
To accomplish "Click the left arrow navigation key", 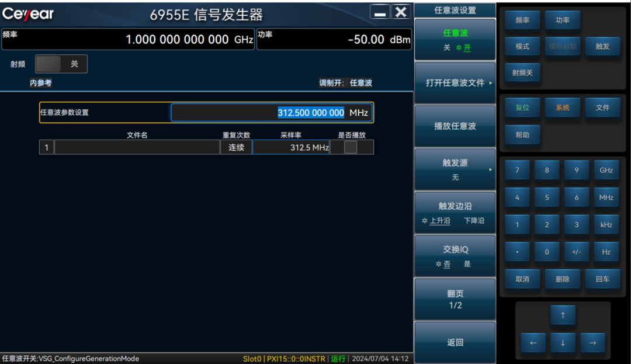I will 533,343.
